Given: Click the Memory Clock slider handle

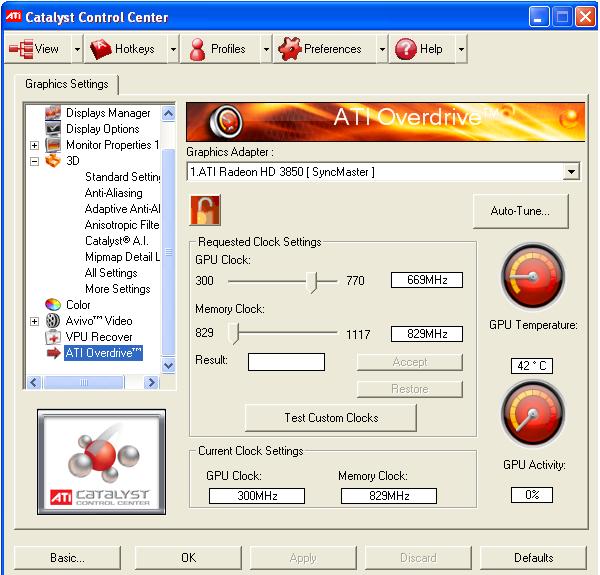Looking at the screenshot, I should (233, 334).
